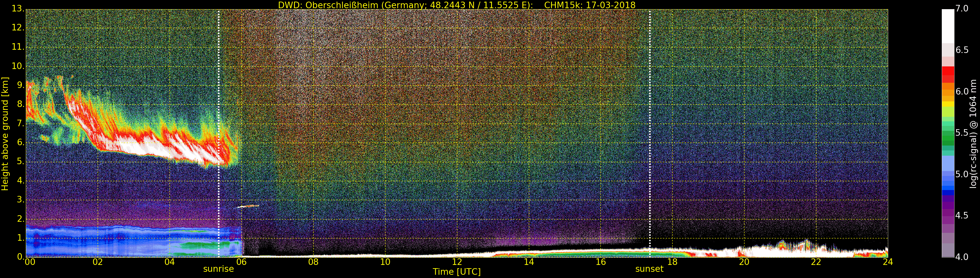Click the '20' hour tick label

pos(744,262)
